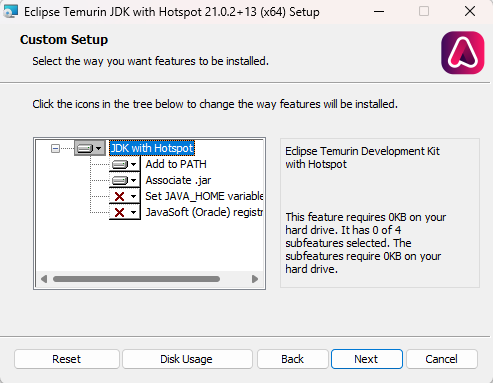The height and width of the screenshot is (383, 493).
Task: Open the Disk Usage dialog
Action: (x=187, y=359)
